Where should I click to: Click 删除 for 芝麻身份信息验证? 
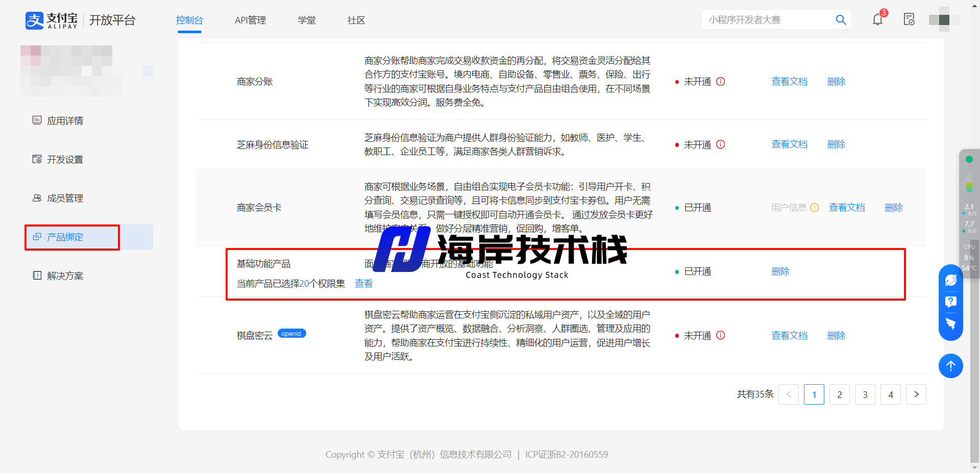pyautogui.click(x=836, y=144)
